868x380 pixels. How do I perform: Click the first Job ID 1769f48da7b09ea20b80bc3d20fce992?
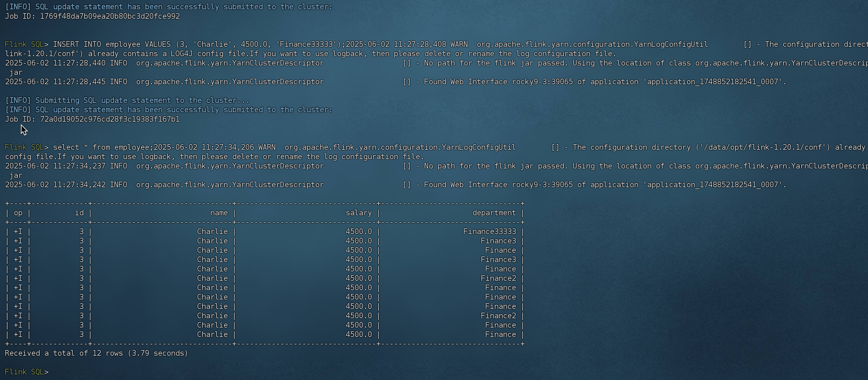(110, 16)
